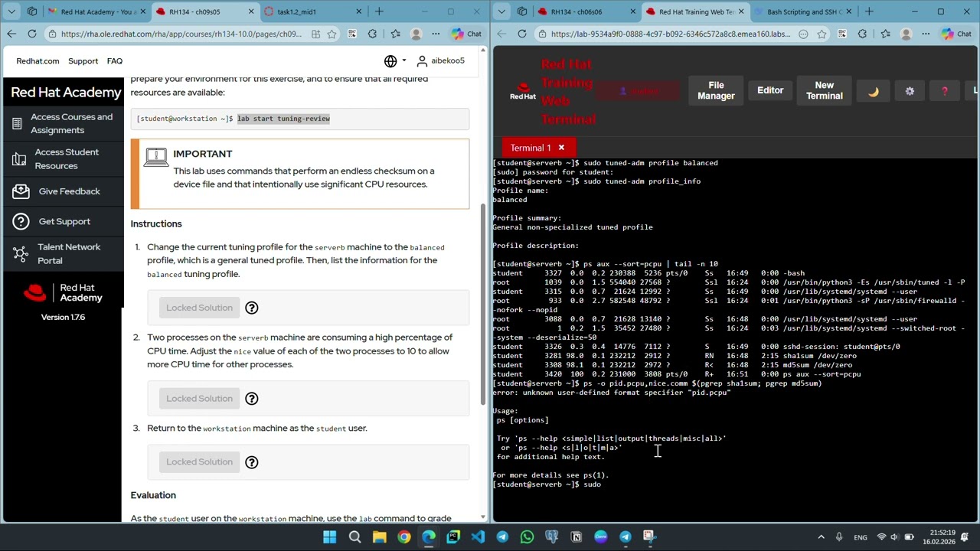The image size is (980, 551).
Task: Show help for step 2 locked solution
Action: (x=251, y=399)
